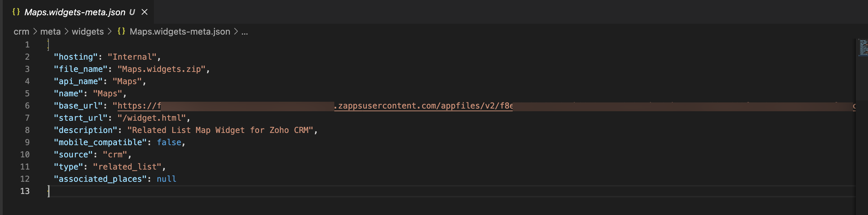Viewport: 868px width, 215px height.
Task: Close the Maps.widgets-meta.json editor tab
Action: (144, 12)
